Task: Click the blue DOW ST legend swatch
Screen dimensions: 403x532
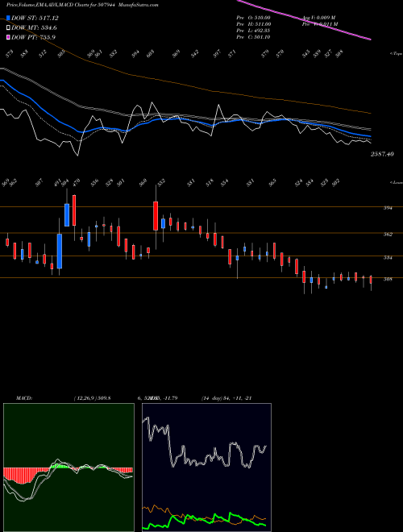Action: (x=8, y=18)
